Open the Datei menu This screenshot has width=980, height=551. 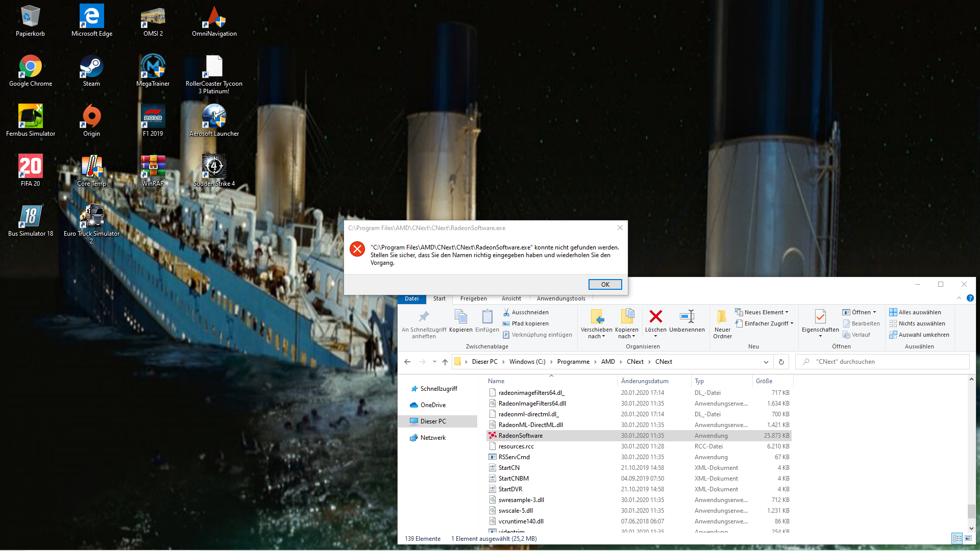click(412, 298)
